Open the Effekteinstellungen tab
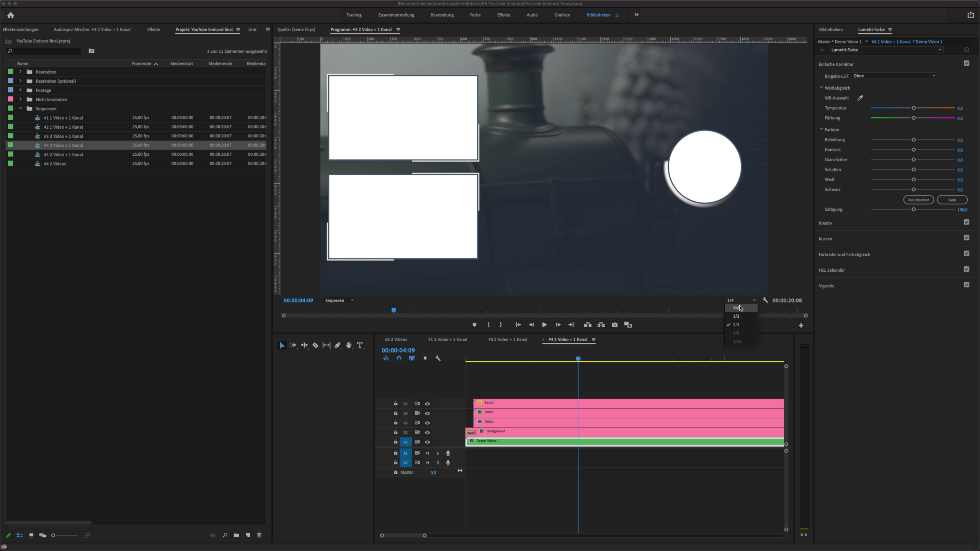 (20, 29)
